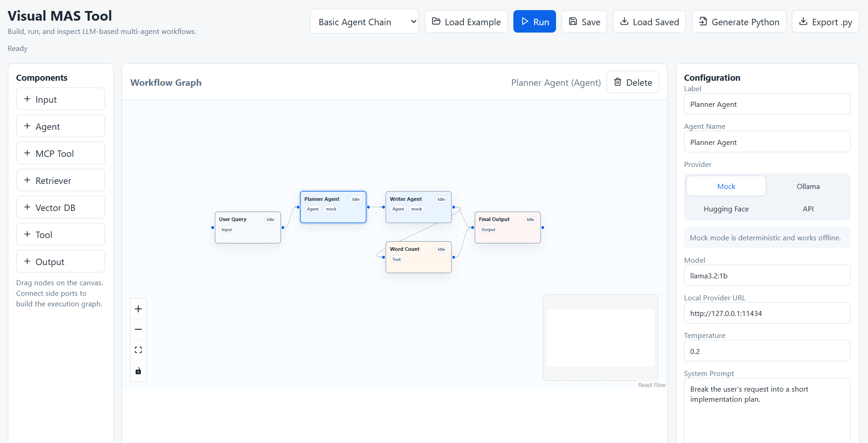Add a Tool component
This screenshot has width=868, height=443.
61,234
